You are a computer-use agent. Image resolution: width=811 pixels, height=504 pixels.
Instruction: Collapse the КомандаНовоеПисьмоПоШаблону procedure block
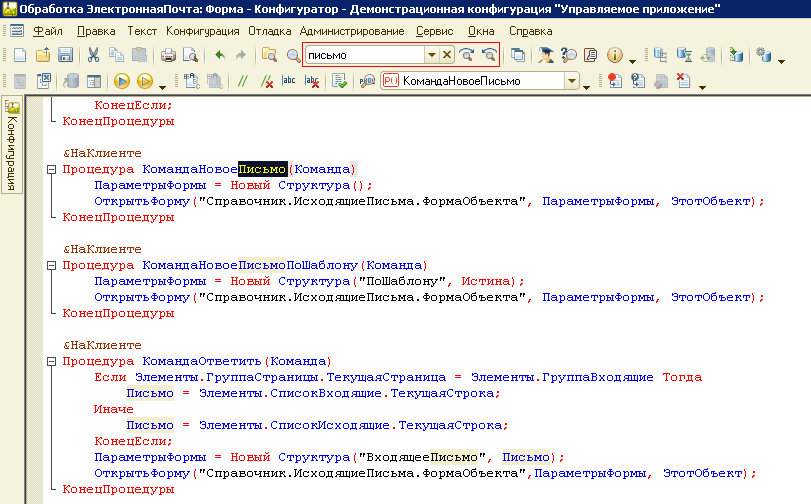[52, 266]
